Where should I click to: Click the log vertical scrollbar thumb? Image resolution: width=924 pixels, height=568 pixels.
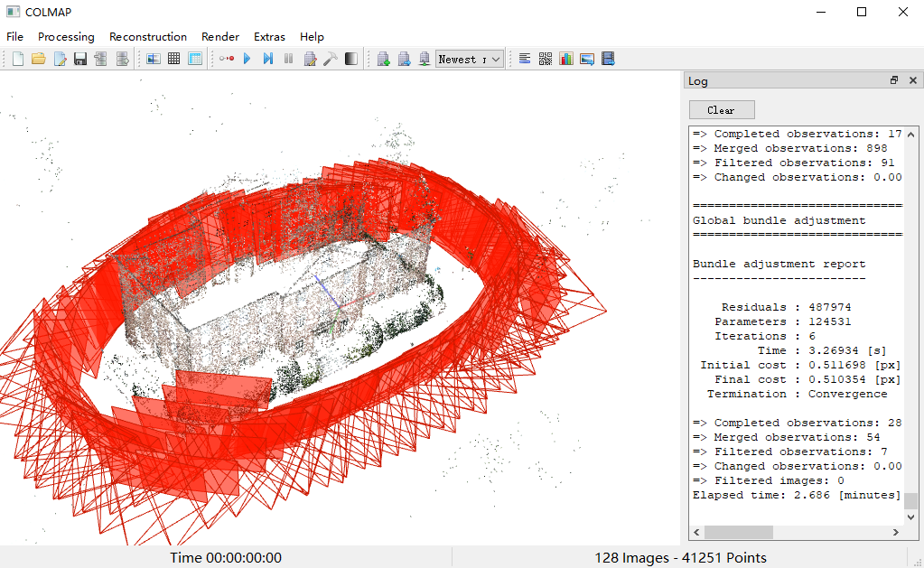[911, 501]
